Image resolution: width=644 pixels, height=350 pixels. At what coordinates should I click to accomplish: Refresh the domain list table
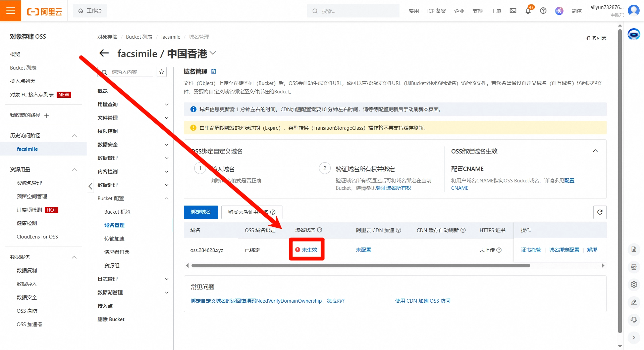600,212
